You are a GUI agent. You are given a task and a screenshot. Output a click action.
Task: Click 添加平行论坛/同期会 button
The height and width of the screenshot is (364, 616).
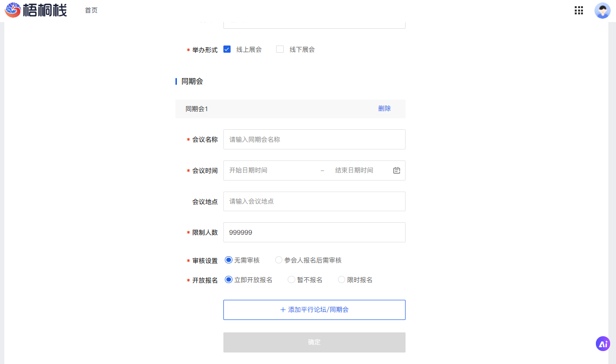click(314, 310)
